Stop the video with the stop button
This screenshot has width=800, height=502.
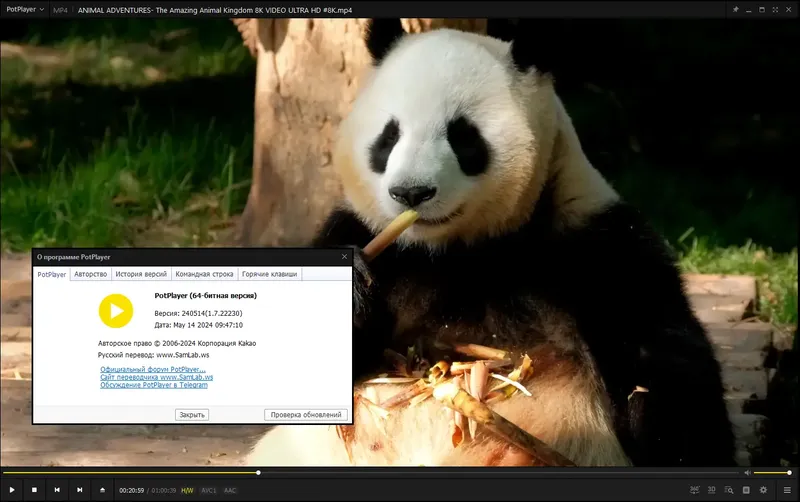coord(34,490)
